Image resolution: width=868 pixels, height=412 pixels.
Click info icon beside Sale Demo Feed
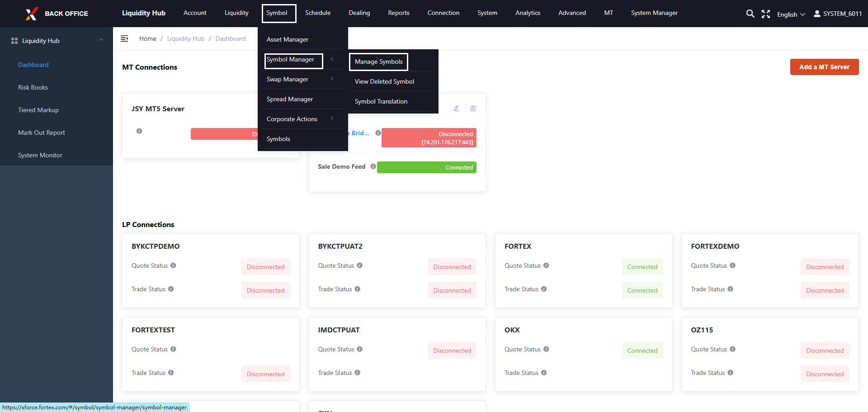(373, 166)
